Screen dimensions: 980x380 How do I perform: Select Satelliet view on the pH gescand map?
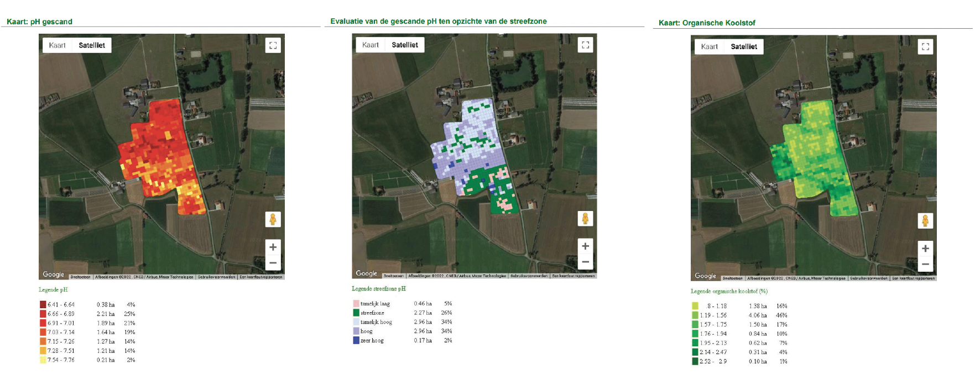[x=92, y=45]
